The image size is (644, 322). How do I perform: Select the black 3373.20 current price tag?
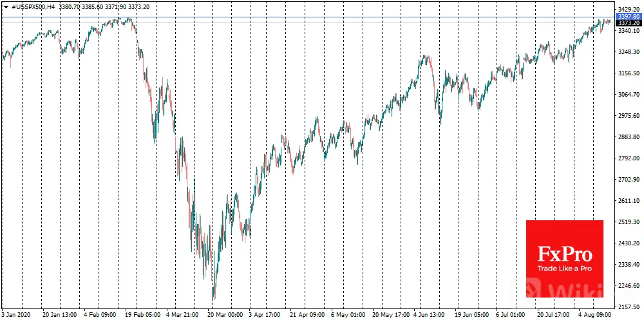pos(629,23)
